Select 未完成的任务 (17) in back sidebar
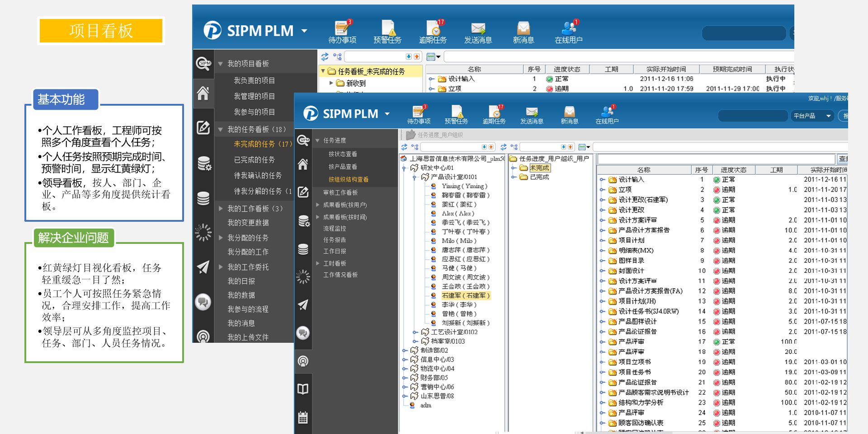The height and width of the screenshot is (434, 868). 262,144
